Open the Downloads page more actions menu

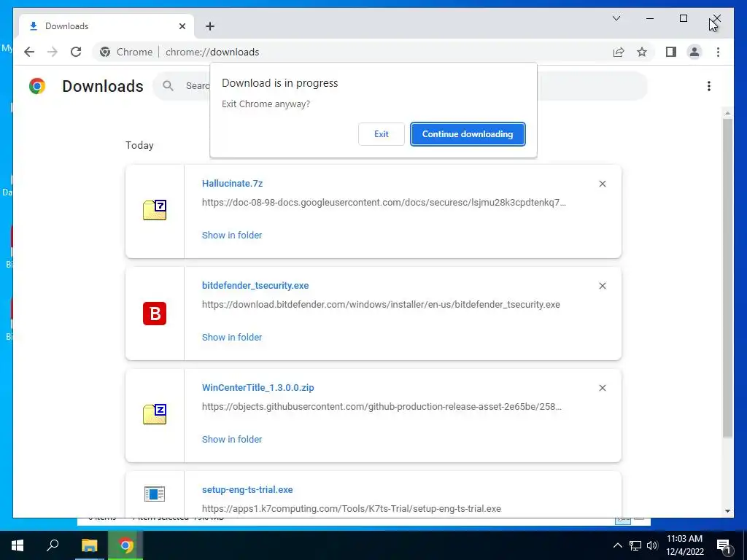pos(709,86)
